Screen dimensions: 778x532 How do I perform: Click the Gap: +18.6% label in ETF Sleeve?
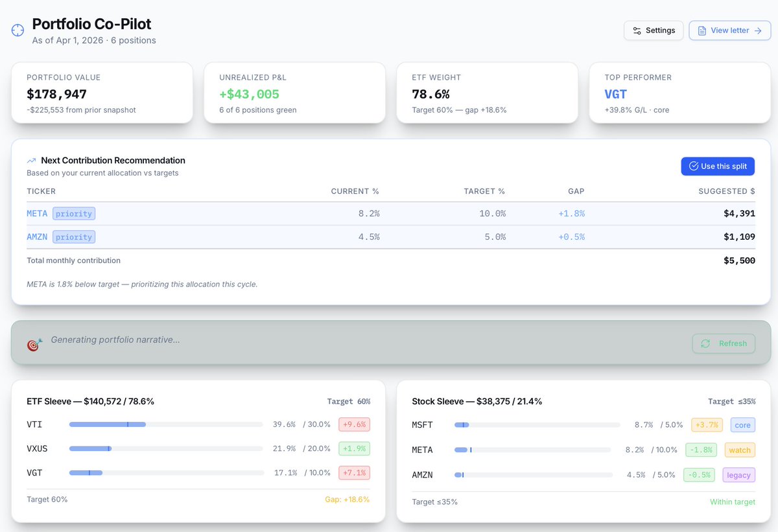coord(348,500)
